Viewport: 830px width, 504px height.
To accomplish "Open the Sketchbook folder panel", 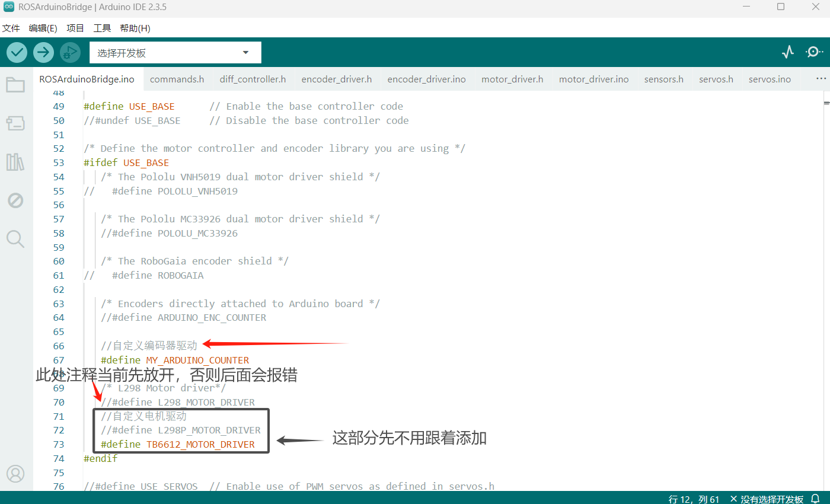I will tap(15, 85).
